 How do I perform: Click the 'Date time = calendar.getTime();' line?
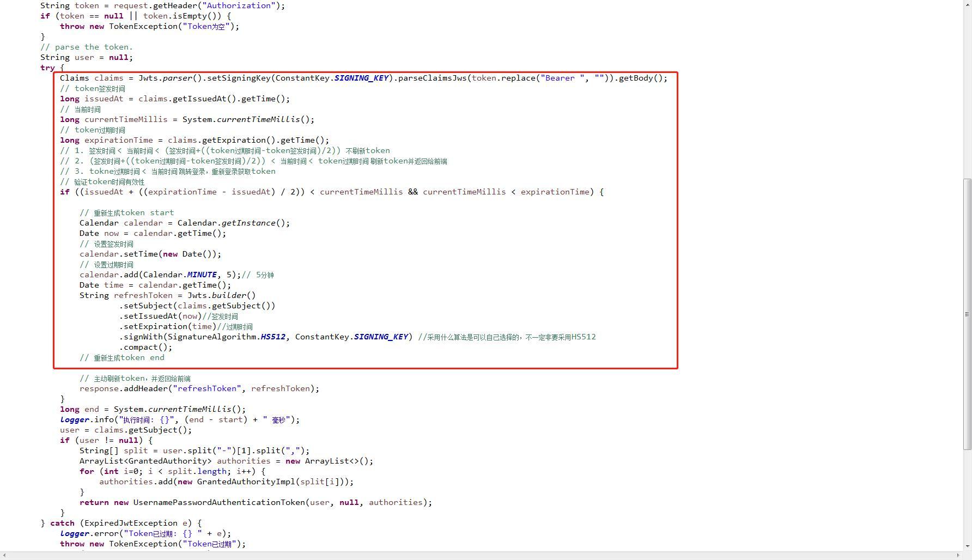155,285
